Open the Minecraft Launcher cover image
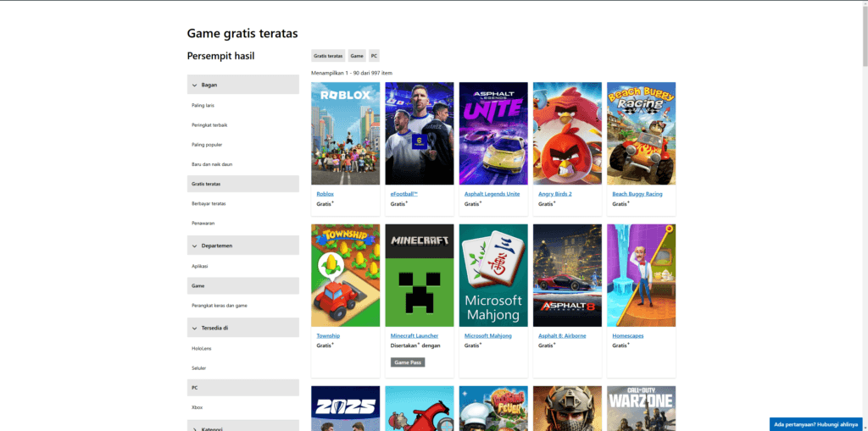This screenshot has width=868, height=431. tap(420, 275)
